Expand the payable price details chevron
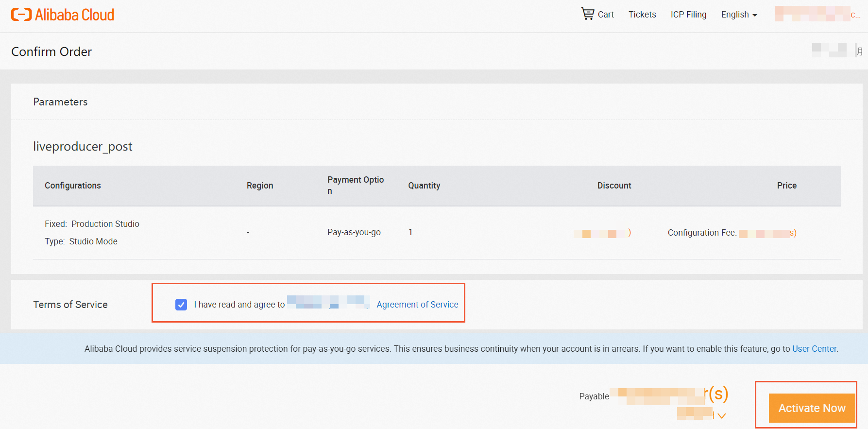The image size is (868, 429). [722, 415]
